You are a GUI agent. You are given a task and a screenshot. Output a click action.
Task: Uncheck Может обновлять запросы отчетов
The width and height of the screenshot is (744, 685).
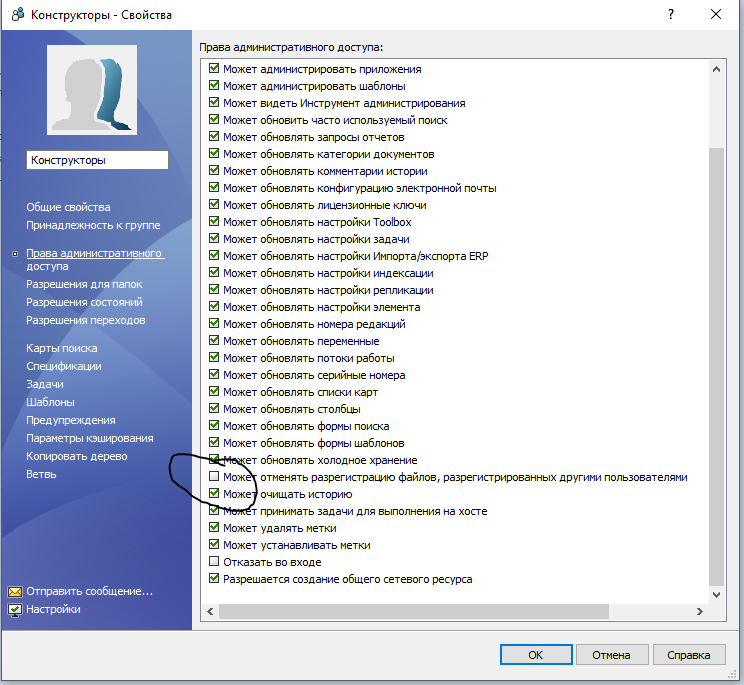point(214,137)
